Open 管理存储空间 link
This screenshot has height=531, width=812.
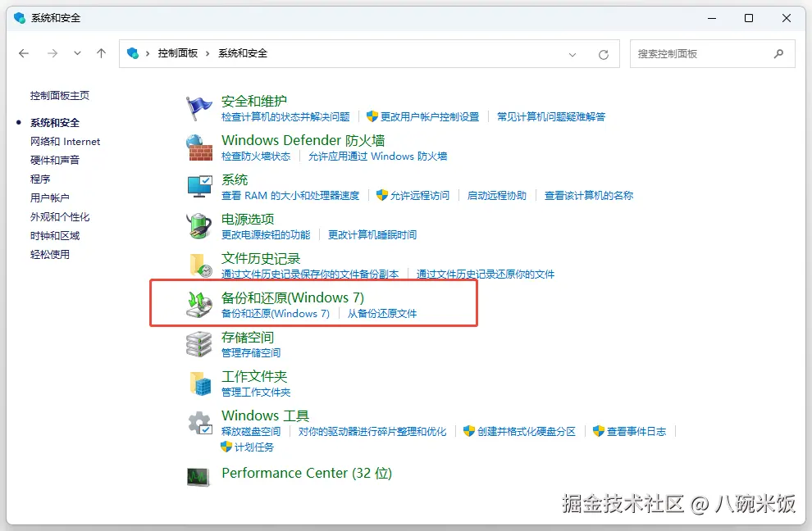click(251, 353)
